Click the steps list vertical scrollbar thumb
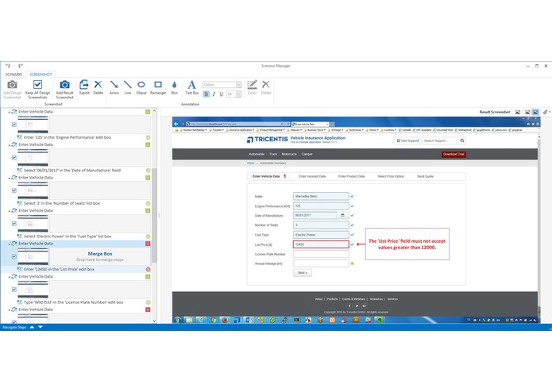 click(154, 215)
